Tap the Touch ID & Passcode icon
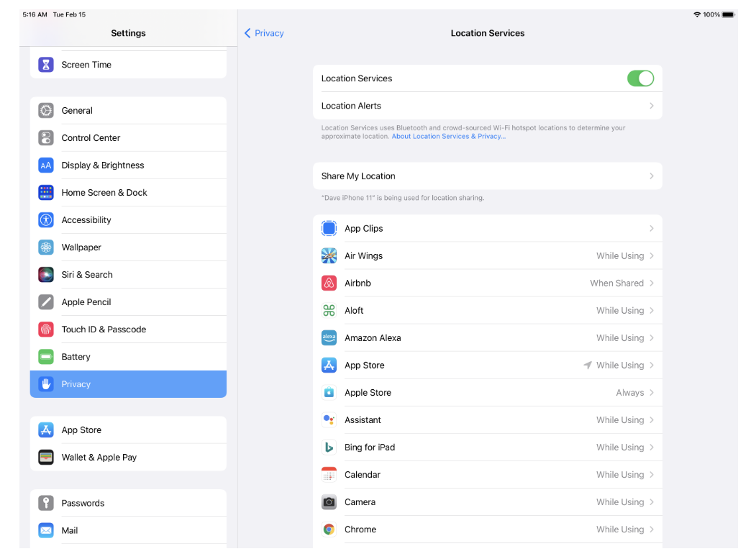756x554 pixels. [46, 330]
